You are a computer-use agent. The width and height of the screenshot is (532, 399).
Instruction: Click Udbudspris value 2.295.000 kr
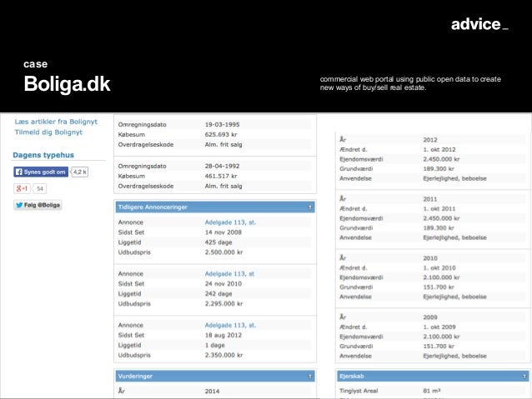(x=224, y=304)
